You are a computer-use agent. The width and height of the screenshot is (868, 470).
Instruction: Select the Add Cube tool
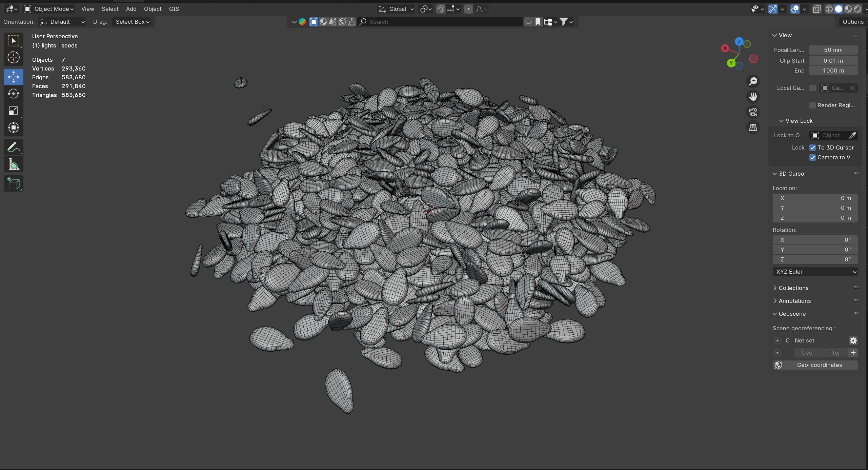click(14, 184)
